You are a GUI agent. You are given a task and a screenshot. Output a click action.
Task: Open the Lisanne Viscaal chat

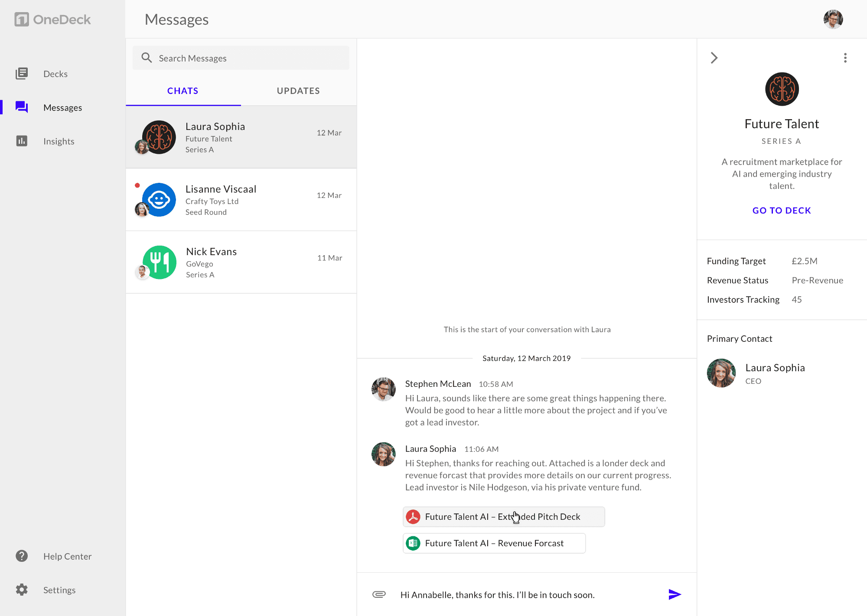241,200
